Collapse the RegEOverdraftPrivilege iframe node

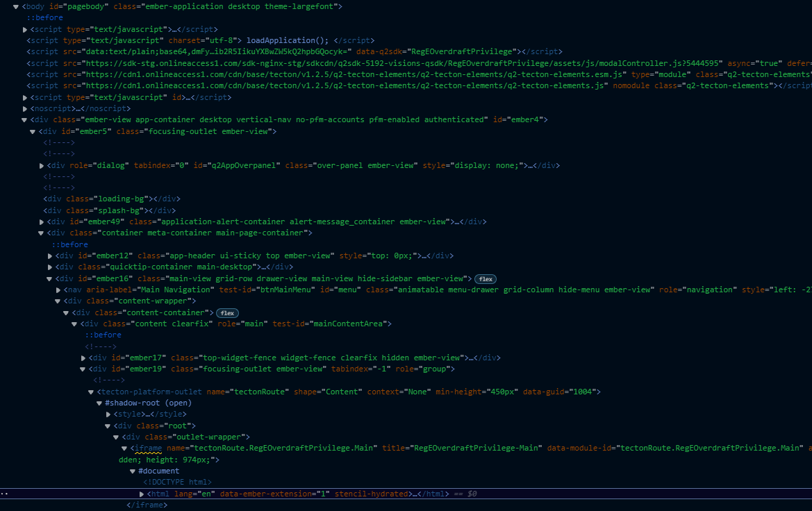[x=124, y=449]
